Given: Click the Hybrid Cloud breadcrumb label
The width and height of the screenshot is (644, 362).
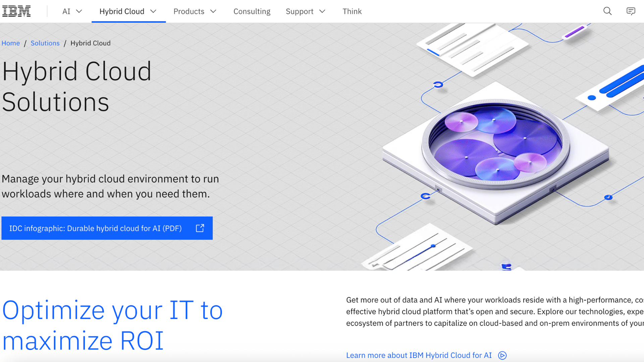Looking at the screenshot, I should click(x=90, y=43).
